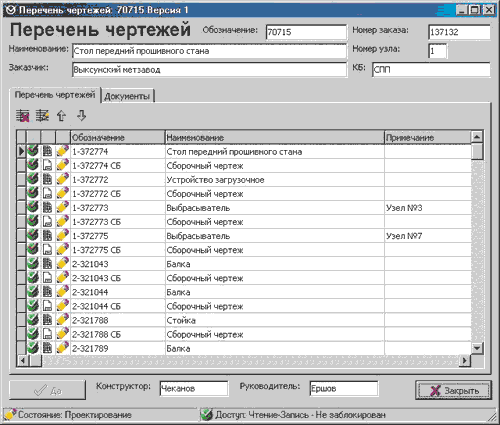The width and height of the screenshot is (500, 425).
Task: Click the Да button
Action: (47, 390)
